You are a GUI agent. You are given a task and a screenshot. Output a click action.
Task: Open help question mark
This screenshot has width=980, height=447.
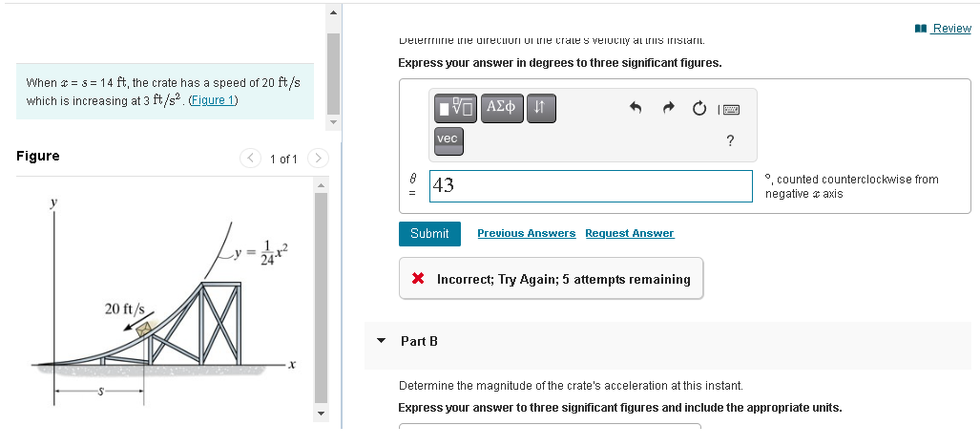point(730,140)
